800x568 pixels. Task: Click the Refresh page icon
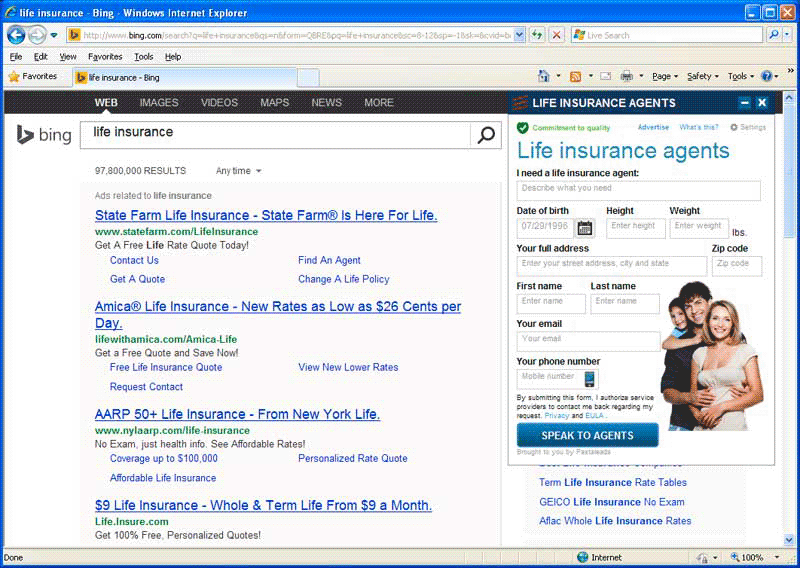[537, 35]
